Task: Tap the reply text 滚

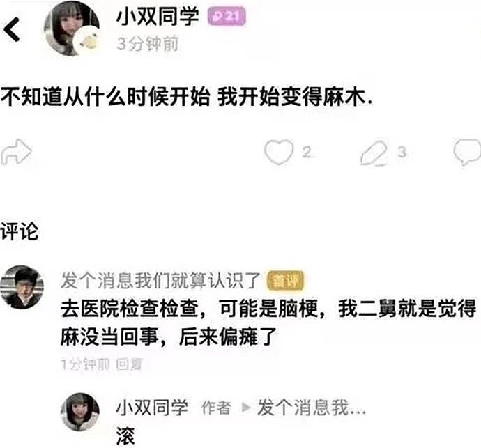Action: [x=125, y=436]
